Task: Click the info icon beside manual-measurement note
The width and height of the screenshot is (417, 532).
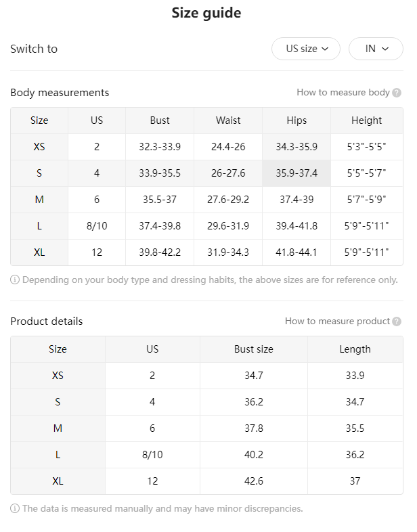Action: tap(15, 508)
